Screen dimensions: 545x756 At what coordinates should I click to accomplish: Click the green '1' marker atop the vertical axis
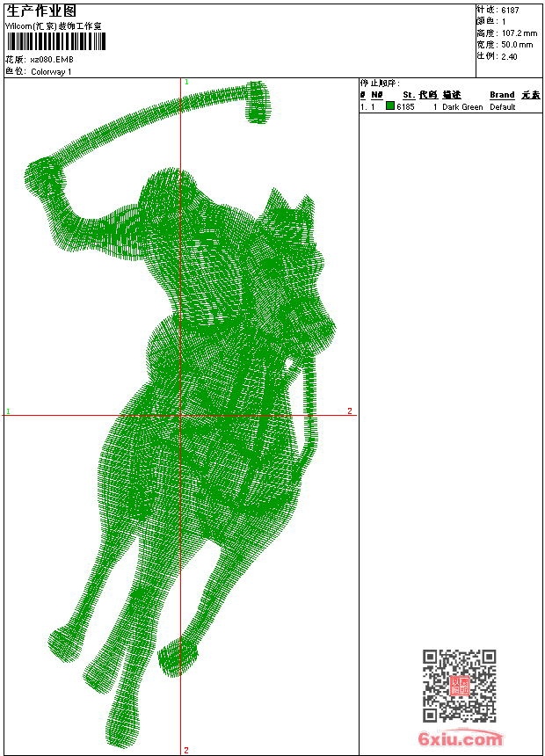(x=186, y=82)
